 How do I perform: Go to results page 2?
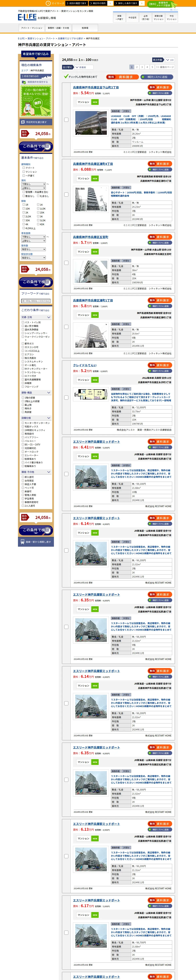click(137, 67)
